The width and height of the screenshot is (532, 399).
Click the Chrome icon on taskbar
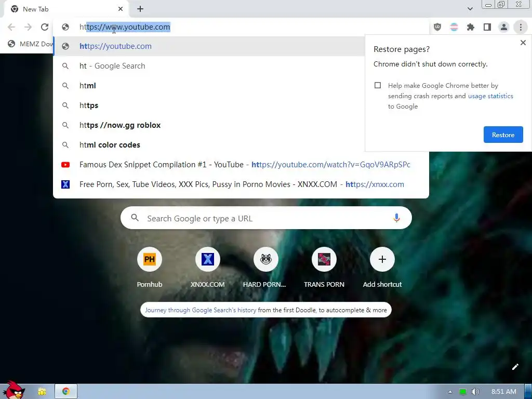click(x=66, y=392)
